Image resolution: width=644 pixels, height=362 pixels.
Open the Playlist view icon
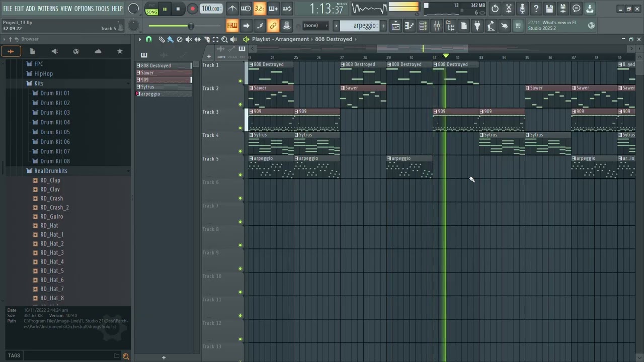[396, 26]
